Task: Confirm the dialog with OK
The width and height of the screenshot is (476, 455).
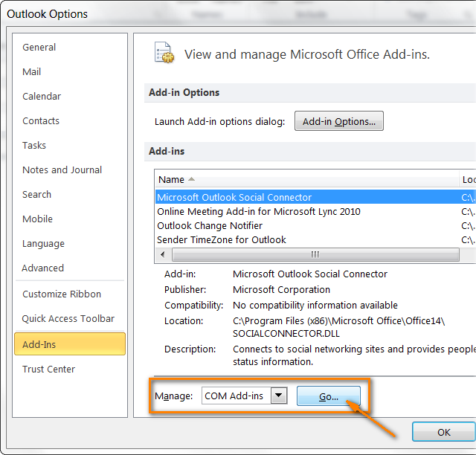Action: click(x=443, y=432)
